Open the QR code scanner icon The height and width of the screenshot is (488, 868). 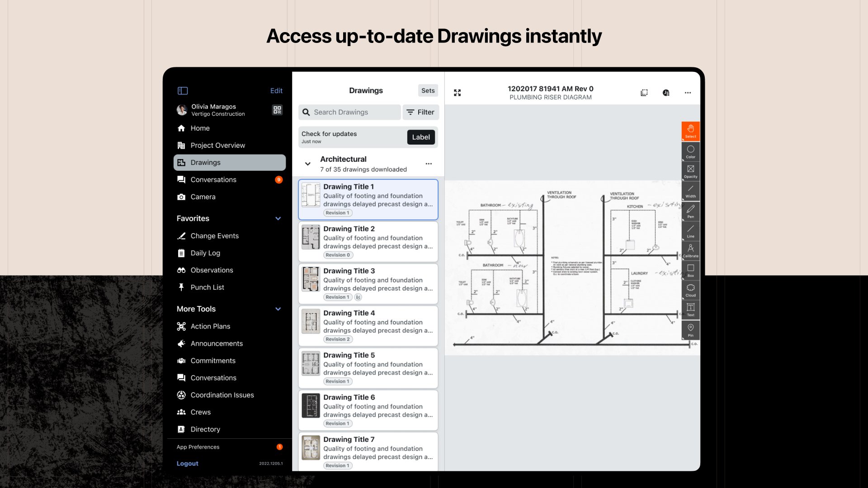point(277,110)
